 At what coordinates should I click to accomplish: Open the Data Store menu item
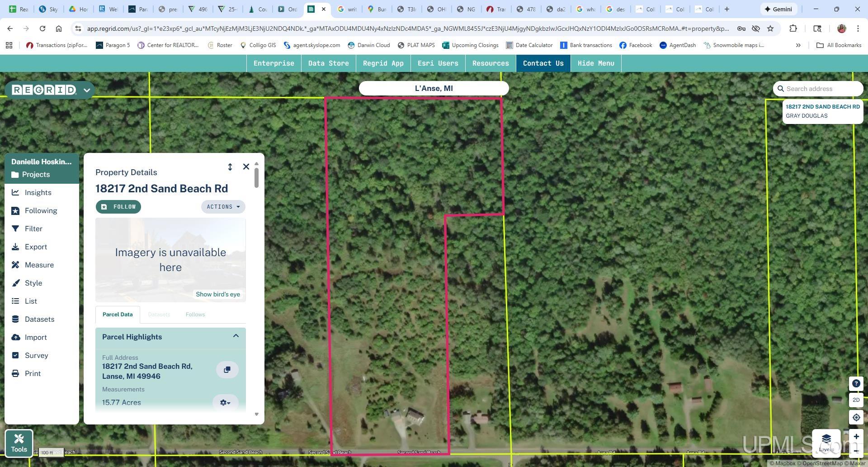click(x=328, y=63)
